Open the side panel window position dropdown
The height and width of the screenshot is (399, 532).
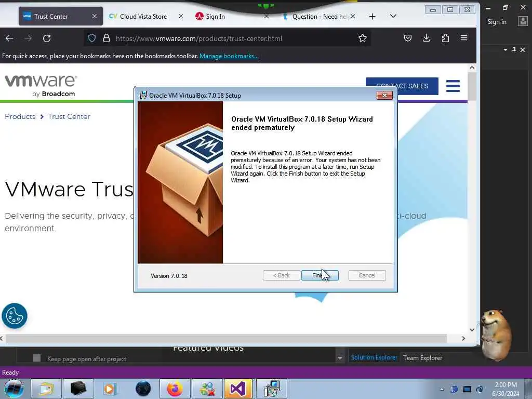coord(506,50)
